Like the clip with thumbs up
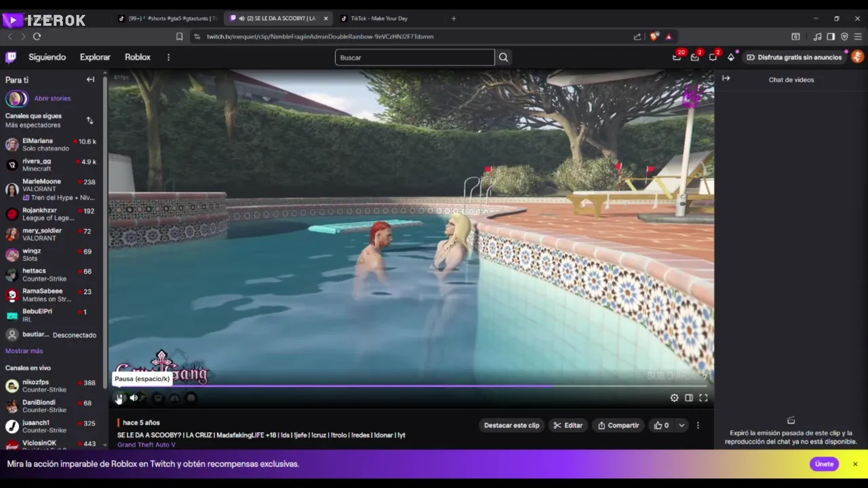Screen dimensions: 868x488 click(x=661, y=426)
